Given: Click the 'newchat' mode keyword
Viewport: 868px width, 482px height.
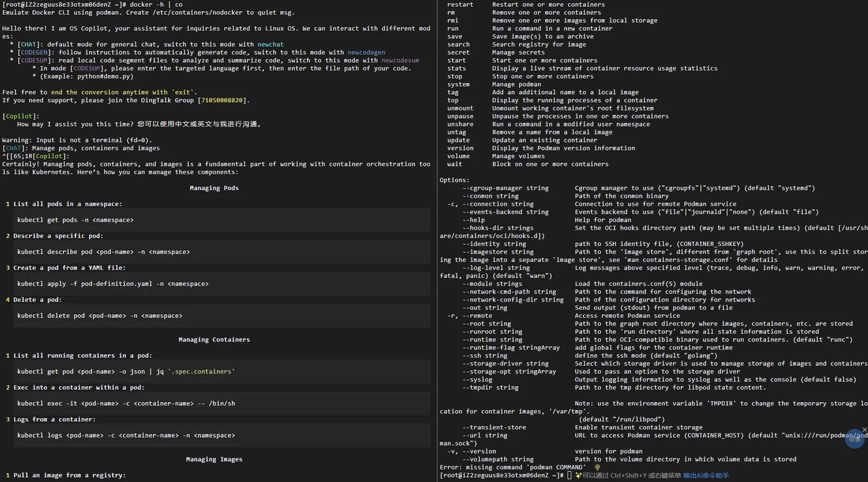Looking at the screenshot, I should click(x=270, y=45).
